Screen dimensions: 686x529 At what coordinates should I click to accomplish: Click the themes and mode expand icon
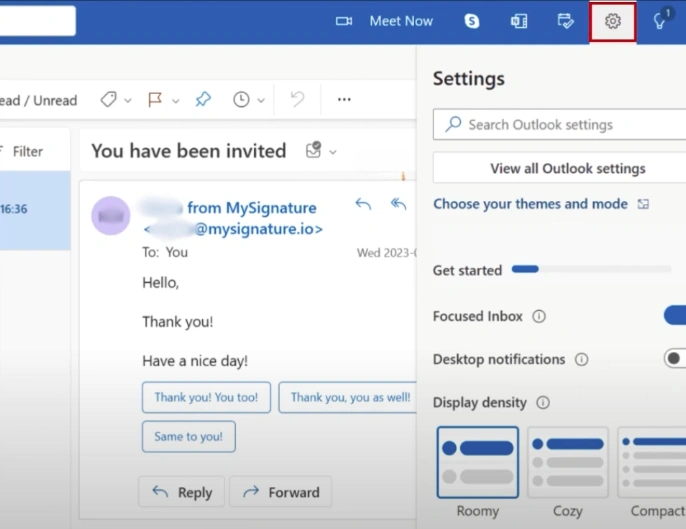tap(643, 204)
